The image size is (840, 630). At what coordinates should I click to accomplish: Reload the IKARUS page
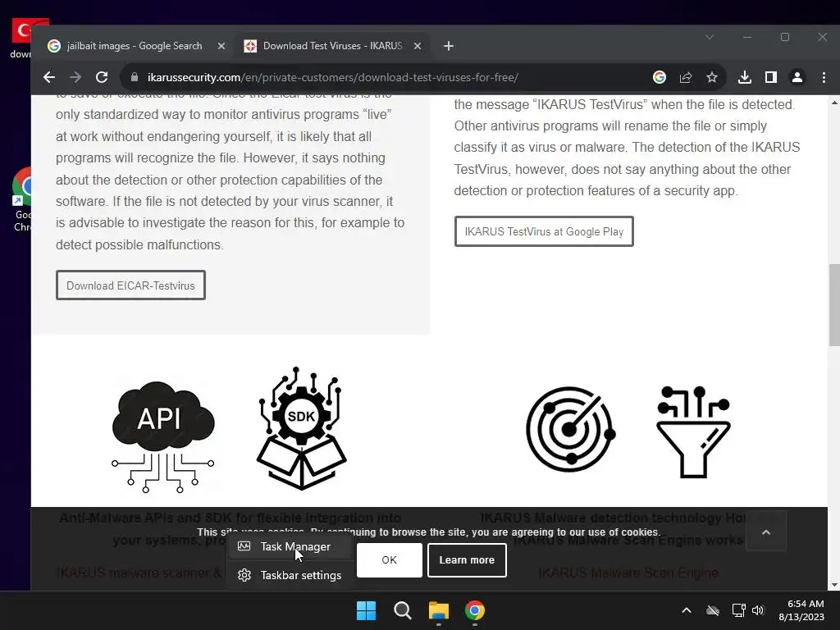[102, 77]
